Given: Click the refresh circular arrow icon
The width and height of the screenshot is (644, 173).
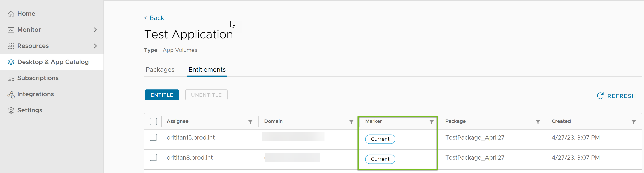Looking at the screenshot, I should click(x=600, y=96).
